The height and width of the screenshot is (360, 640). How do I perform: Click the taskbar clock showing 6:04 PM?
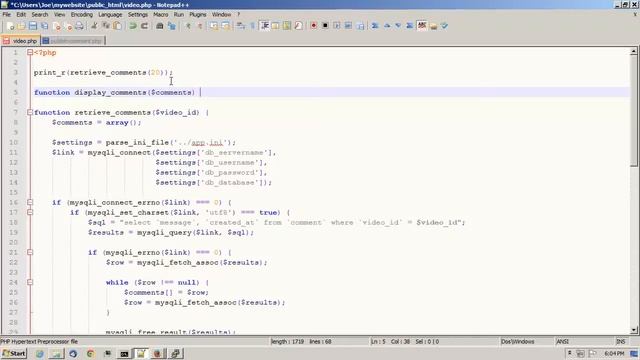point(614,353)
